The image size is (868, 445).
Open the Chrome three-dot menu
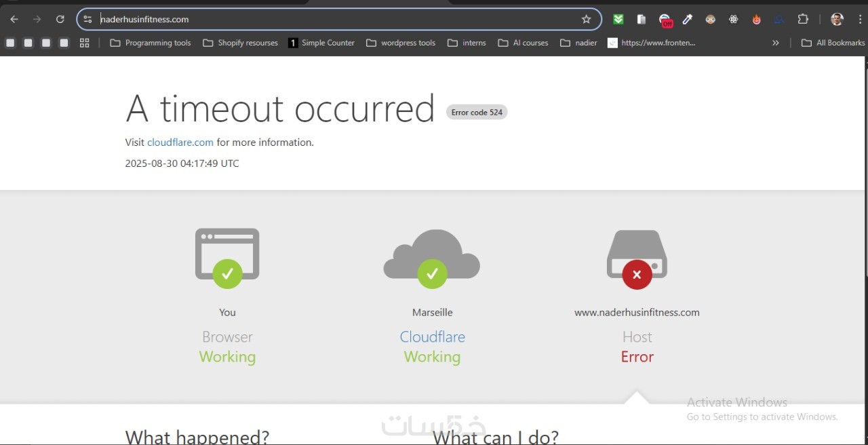[860, 20]
